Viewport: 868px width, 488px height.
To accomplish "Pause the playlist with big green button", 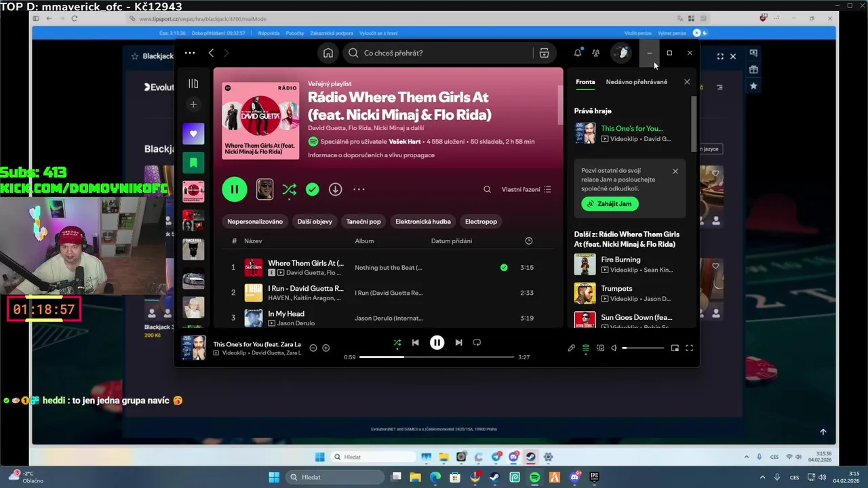I will point(235,189).
